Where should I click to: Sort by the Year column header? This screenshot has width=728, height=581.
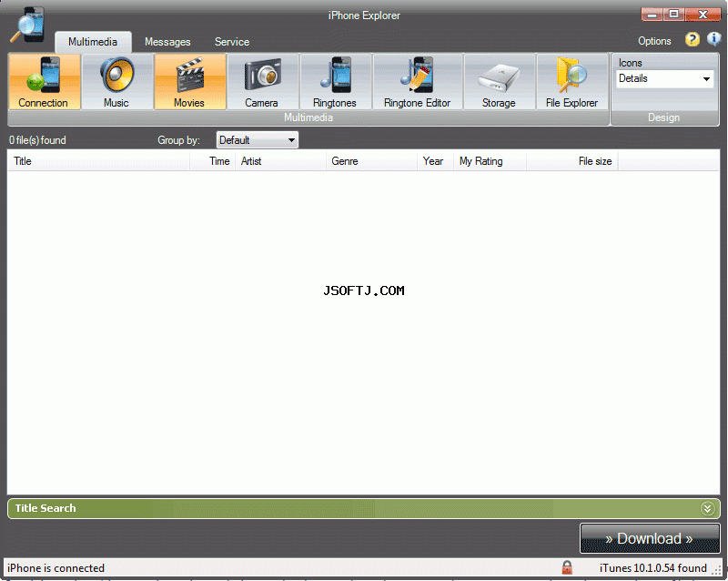(x=435, y=161)
